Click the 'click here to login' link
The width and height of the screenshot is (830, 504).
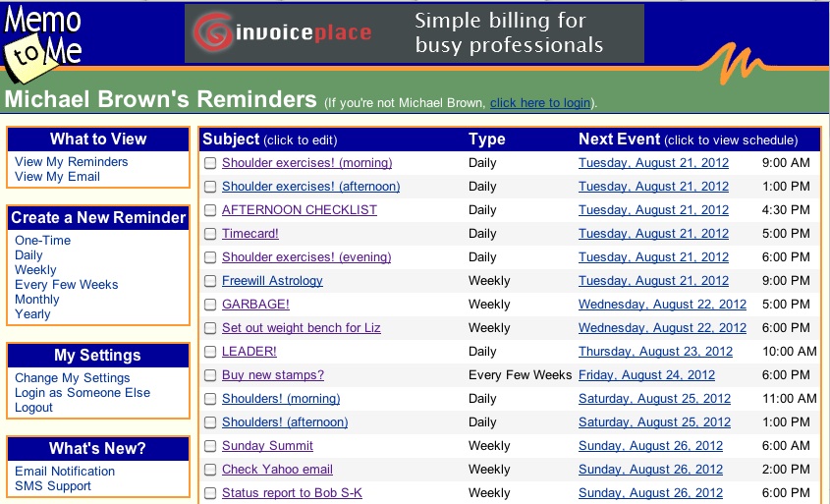pyautogui.click(x=540, y=103)
